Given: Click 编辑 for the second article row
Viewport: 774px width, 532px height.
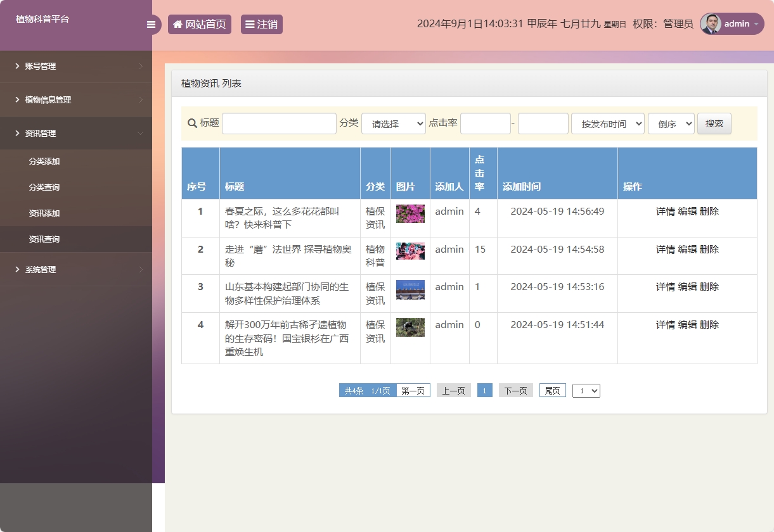Looking at the screenshot, I should pos(687,250).
